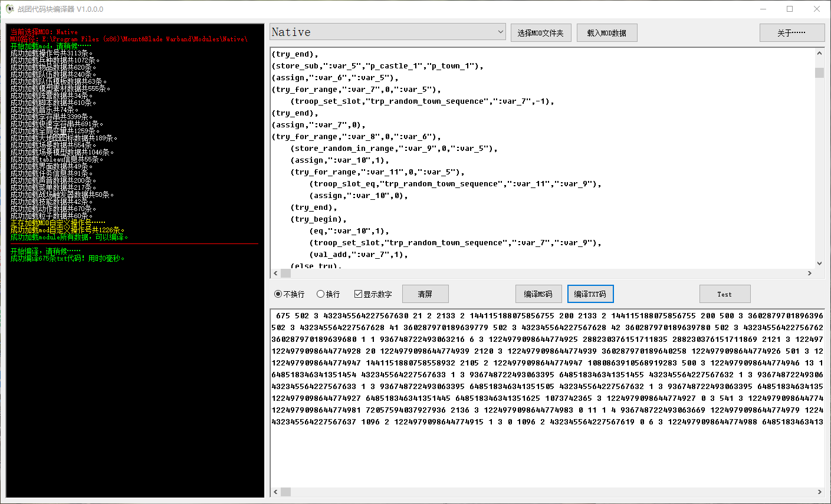831x504 pixels.
Task: Click the 编译TXT码 button
Action: 590,294
